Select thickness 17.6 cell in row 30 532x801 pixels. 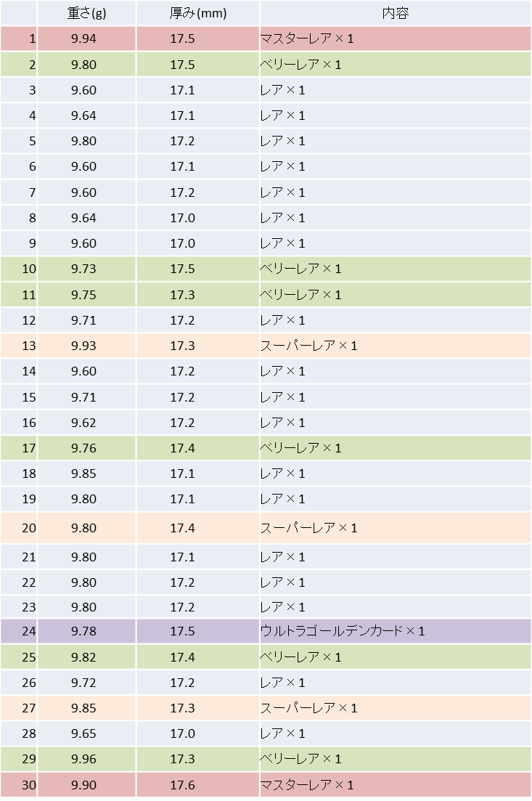pyautogui.click(x=197, y=785)
